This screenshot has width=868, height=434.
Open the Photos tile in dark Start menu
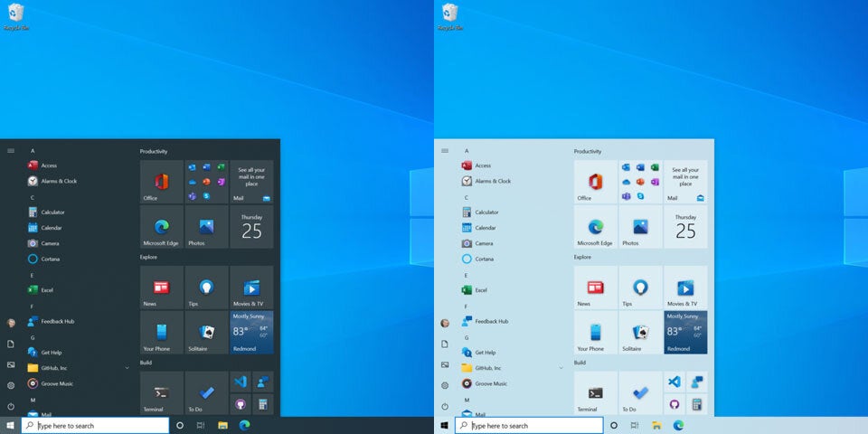[x=206, y=227]
